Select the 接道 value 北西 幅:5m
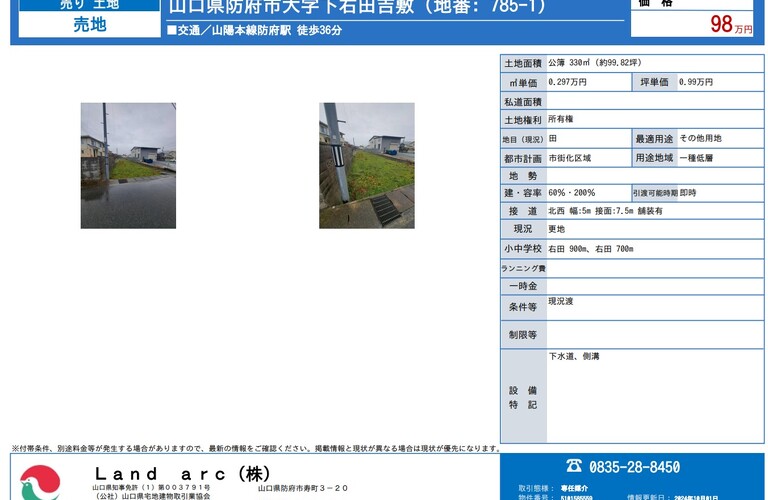This screenshot has height=500, width=768. pyautogui.click(x=570, y=211)
